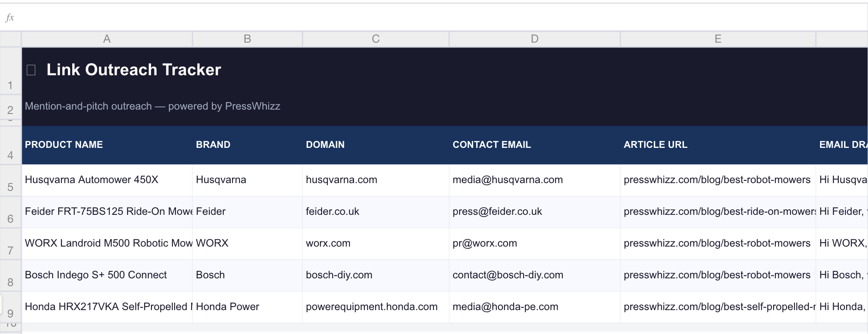This screenshot has width=868, height=334.
Task: Click the fx formula icon
Action: click(x=10, y=17)
